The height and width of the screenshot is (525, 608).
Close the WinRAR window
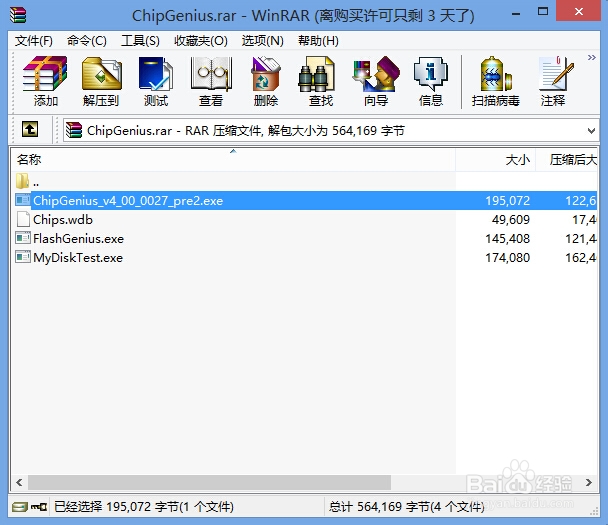(x=579, y=11)
